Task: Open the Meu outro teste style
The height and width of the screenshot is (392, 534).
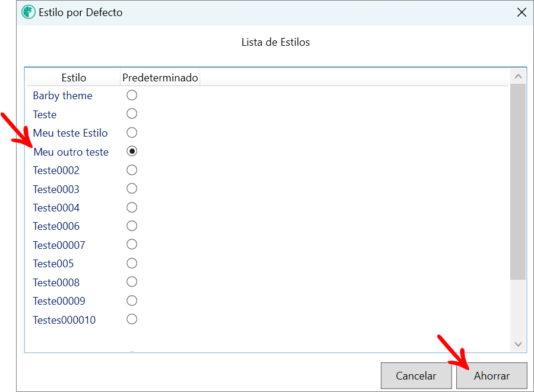Action: [71, 151]
